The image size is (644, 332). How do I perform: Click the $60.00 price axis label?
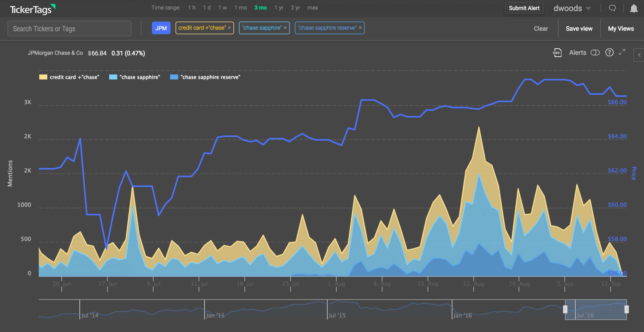coord(617,205)
